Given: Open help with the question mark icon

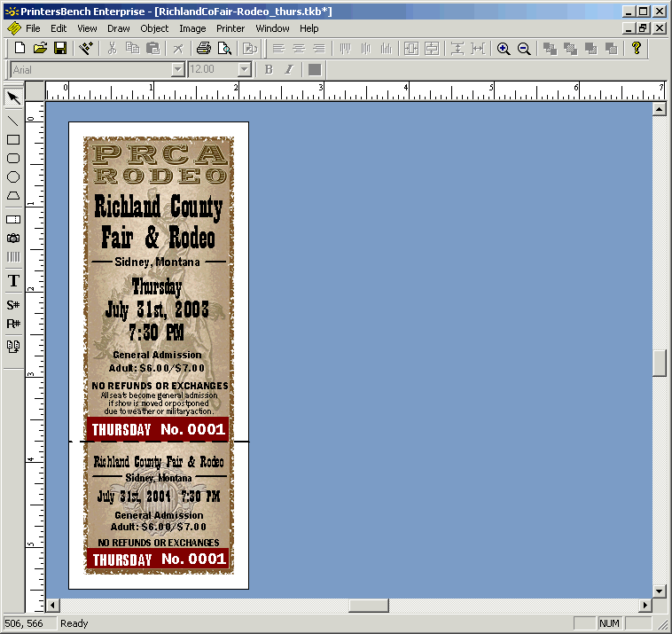Looking at the screenshot, I should 637,48.
